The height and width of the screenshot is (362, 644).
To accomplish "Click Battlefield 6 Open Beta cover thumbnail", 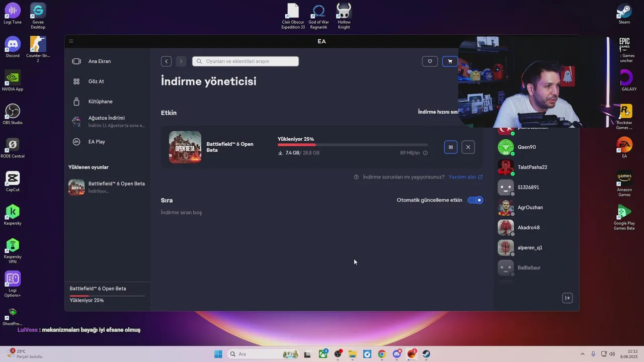I will tap(185, 147).
